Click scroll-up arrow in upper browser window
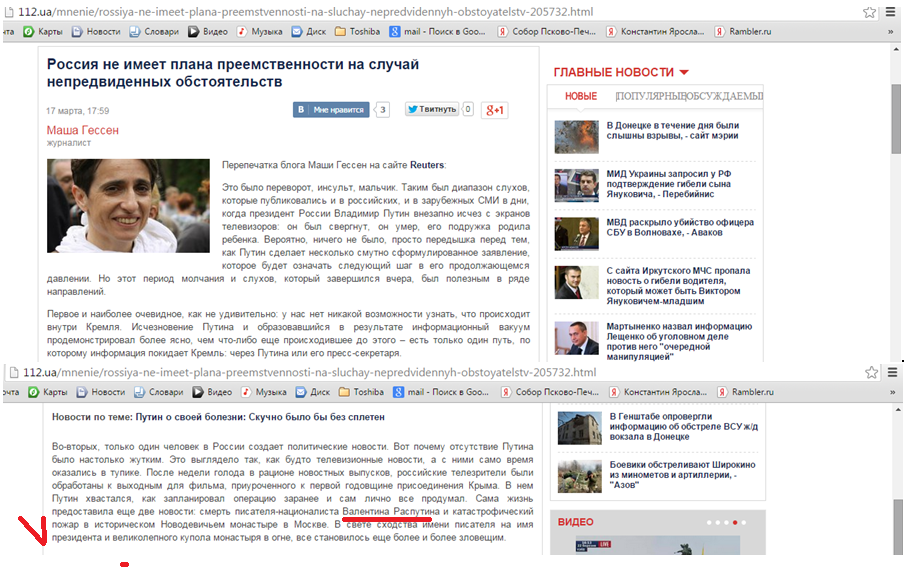This screenshot has height=571, width=907. 896,50
